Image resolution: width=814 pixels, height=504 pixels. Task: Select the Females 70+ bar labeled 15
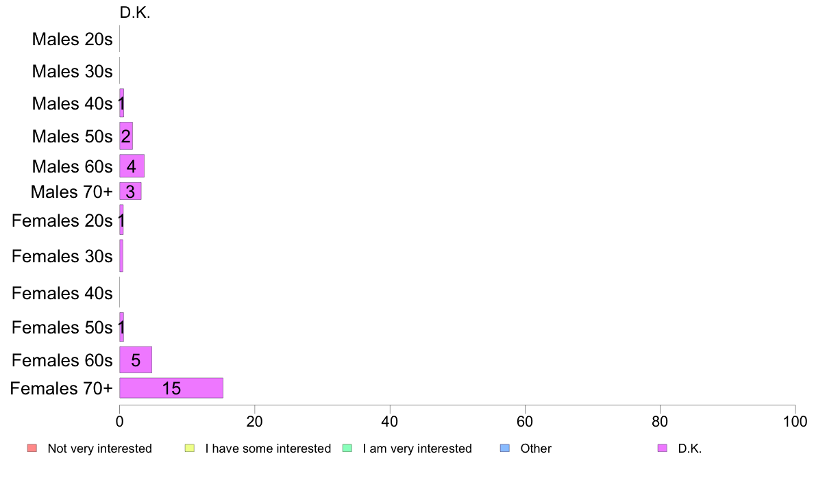pyautogui.click(x=171, y=388)
